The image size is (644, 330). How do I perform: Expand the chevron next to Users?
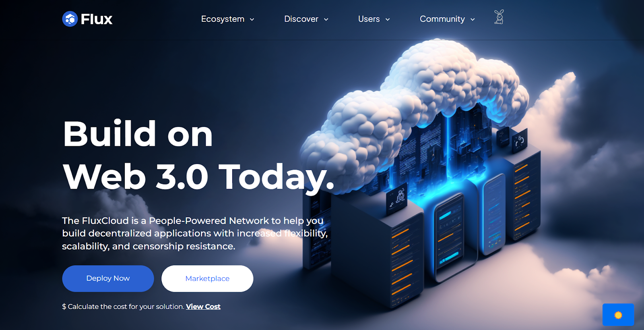[388, 19]
